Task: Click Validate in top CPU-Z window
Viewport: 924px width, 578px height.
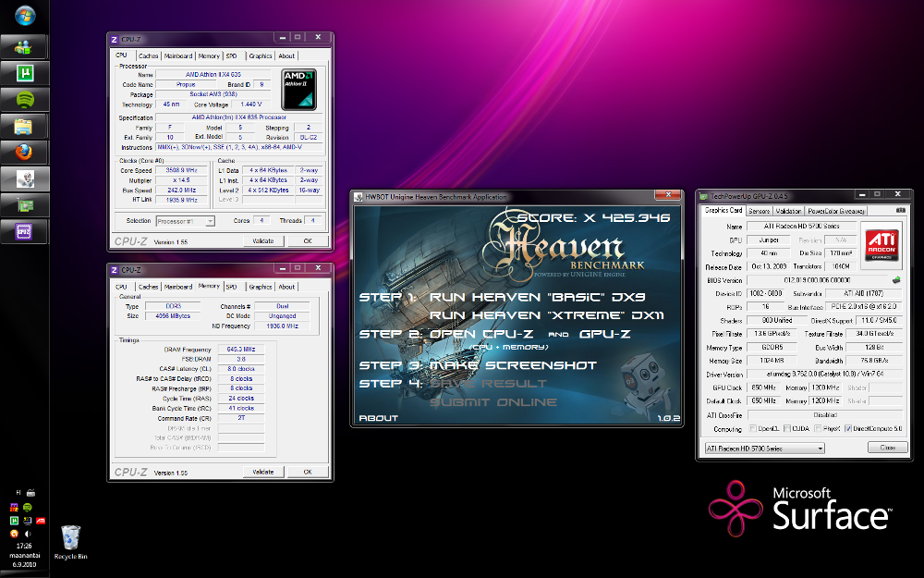Action: pyautogui.click(x=262, y=240)
